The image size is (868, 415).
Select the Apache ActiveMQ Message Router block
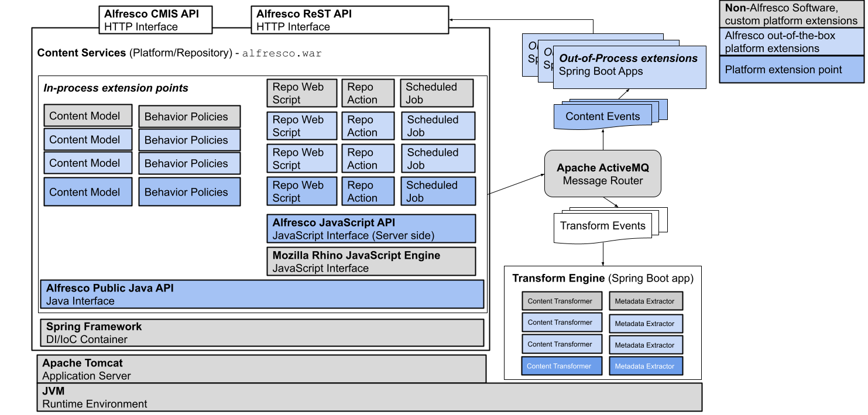coord(602,173)
